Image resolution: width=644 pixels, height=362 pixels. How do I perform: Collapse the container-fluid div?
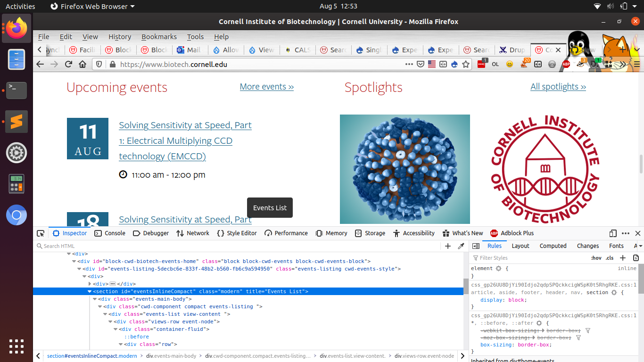pyautogui.click(x=116, y=329)
